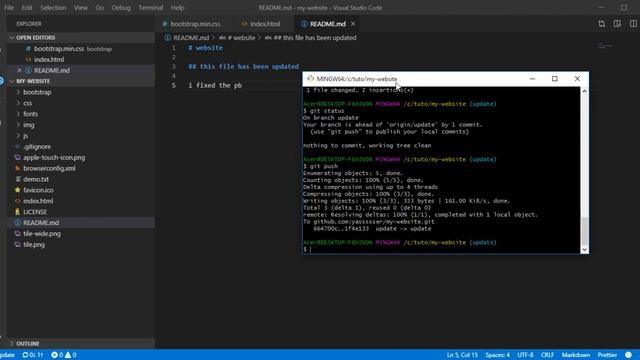This screenshot has height=360, width=640.
Task: Click the Open Changes icon in editor toolbar
Action: (x=602, y=24)
